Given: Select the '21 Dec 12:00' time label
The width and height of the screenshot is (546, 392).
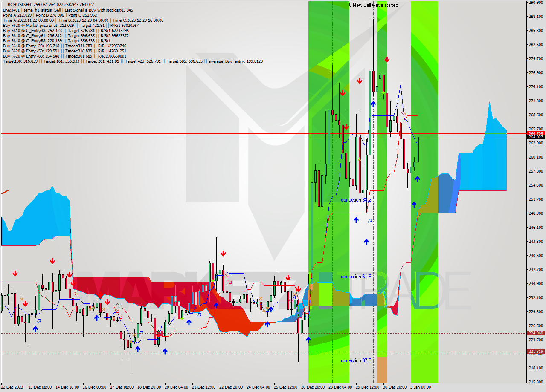Looking at the screenshot, I should click(203, 387).
